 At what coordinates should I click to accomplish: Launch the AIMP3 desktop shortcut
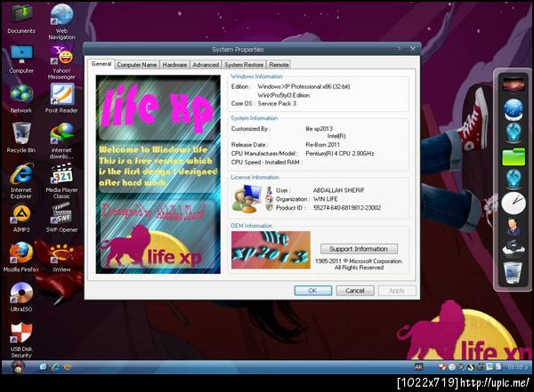click(x=21, y=219)
